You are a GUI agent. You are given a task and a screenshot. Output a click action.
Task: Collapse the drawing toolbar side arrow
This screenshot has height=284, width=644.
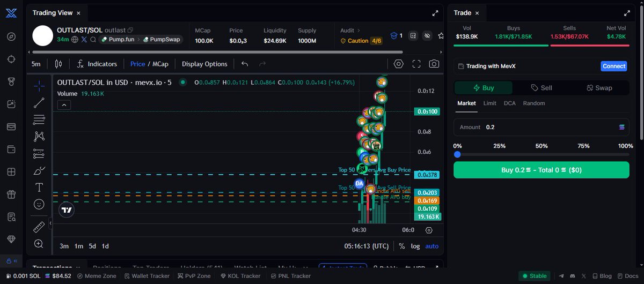coord(50,223)
